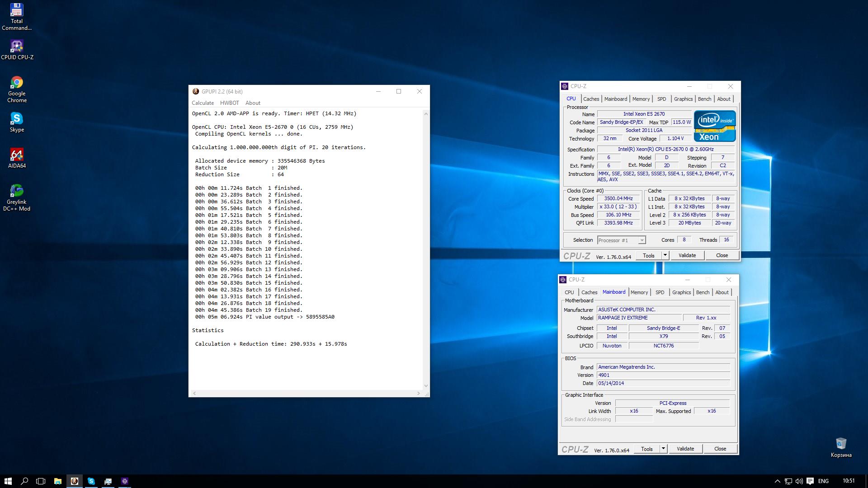Open the taskbar Search icon
Viewport: 868px width, 488px height.
click(24, 481)
